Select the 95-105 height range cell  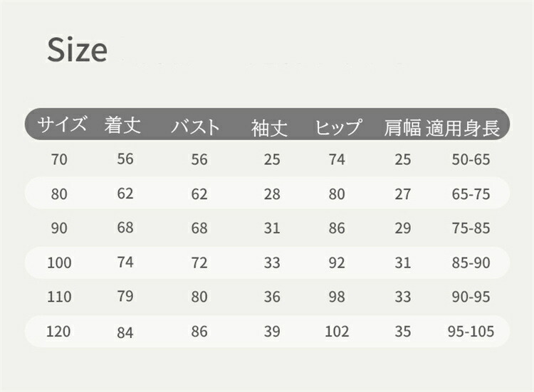471,332
